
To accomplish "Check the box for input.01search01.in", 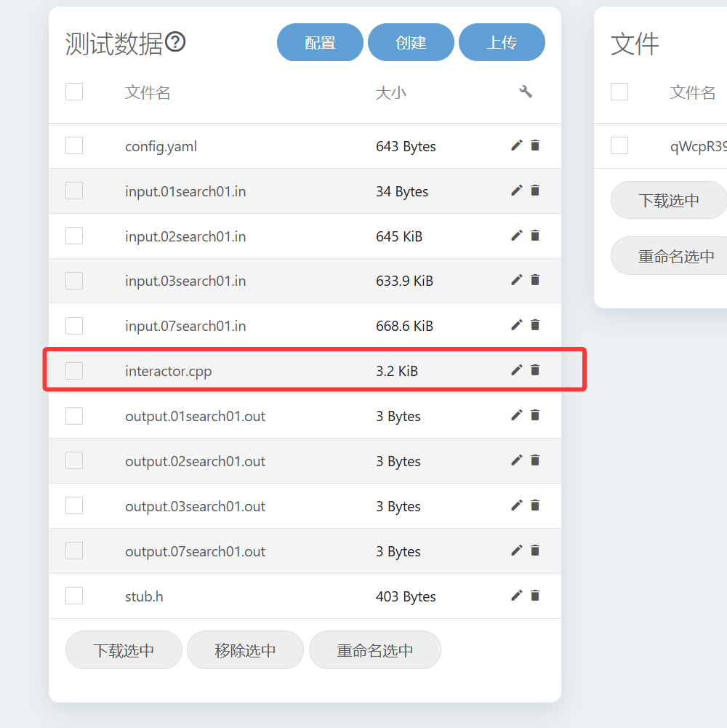I will 74,191.
